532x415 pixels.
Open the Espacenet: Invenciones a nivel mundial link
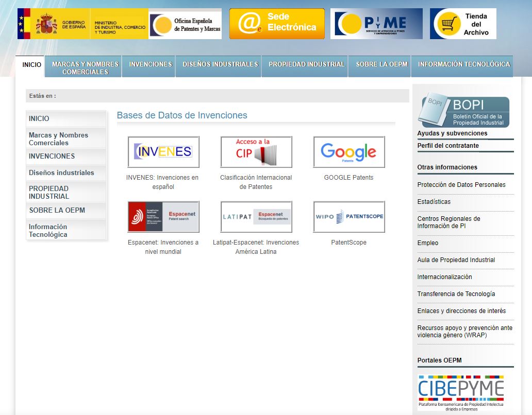click(x=163, y=247)
